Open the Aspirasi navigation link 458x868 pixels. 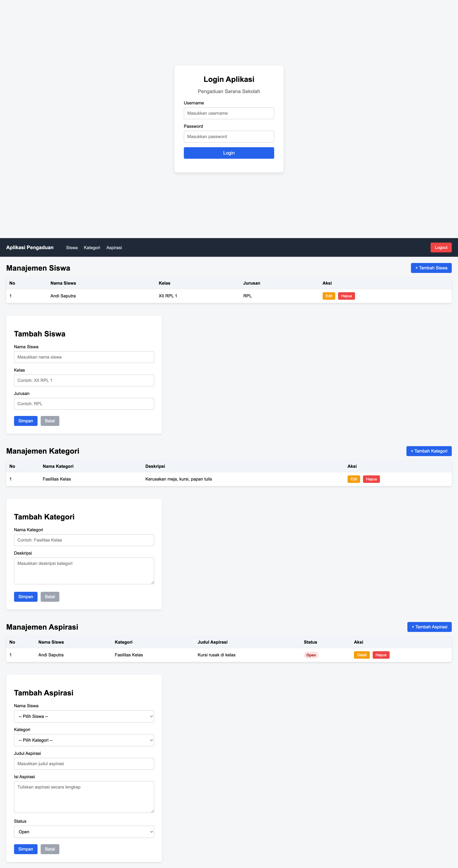[x=114, y=248]
